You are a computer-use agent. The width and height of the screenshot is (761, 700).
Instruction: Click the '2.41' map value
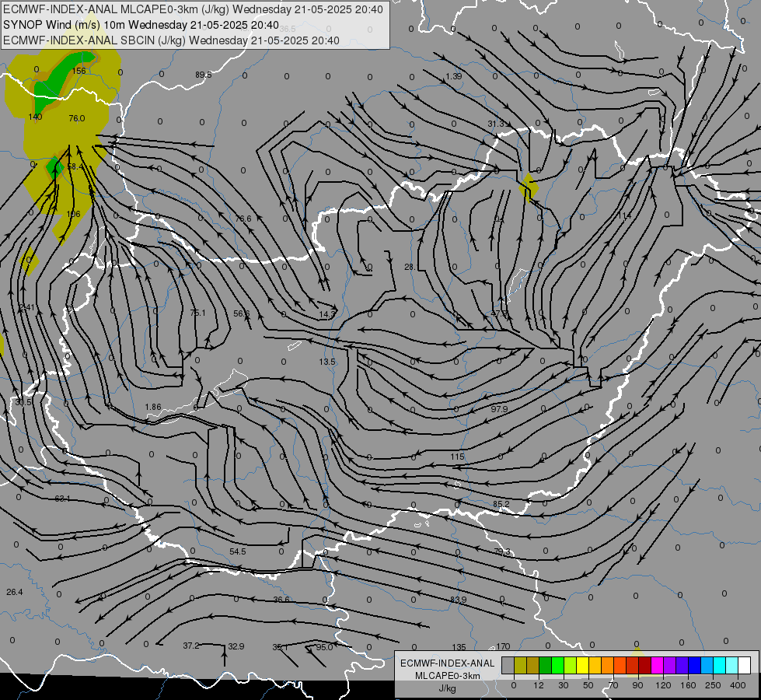(x=26, y=307)
